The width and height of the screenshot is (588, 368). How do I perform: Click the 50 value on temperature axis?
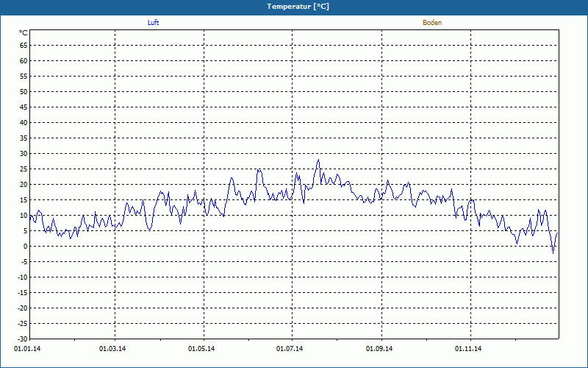[x=24, y=91]
